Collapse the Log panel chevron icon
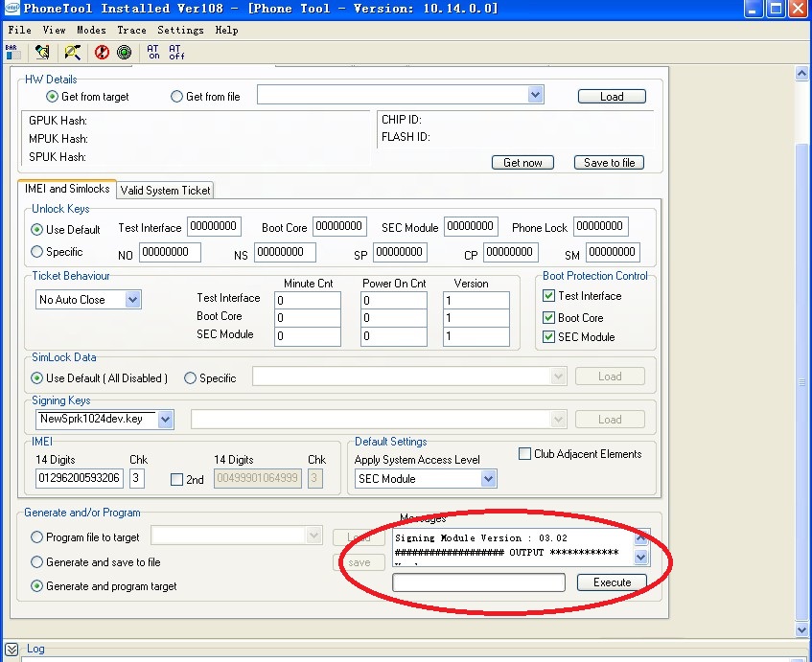The width and height of the screenshot is (812, 662). [12, 650]
